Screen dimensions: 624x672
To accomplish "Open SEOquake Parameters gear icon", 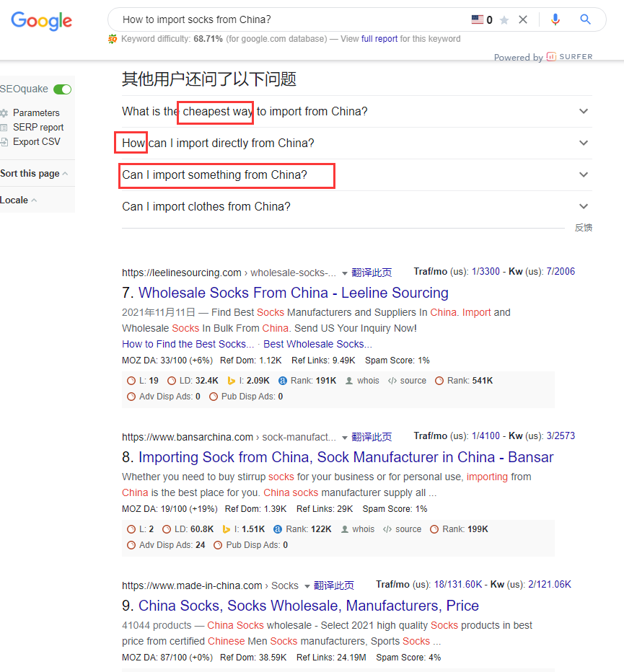I will click(4, 113).
